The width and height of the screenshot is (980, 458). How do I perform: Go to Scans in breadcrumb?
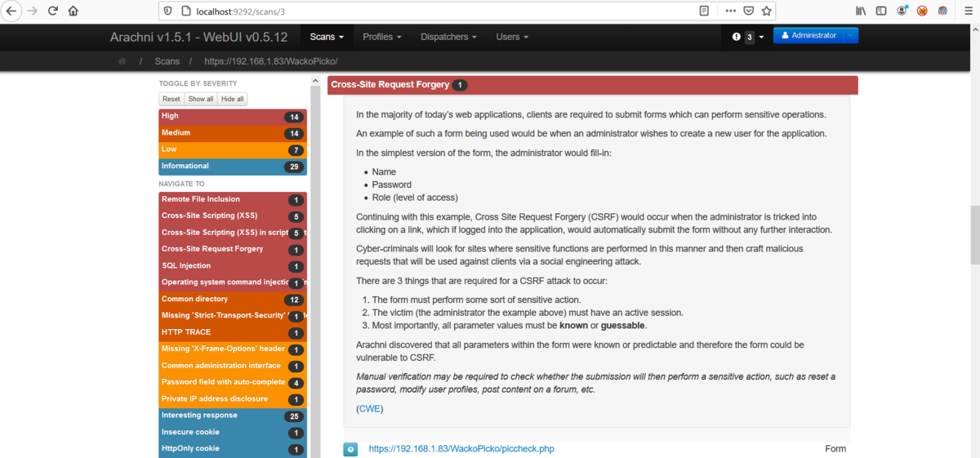(x=167, y=61)
